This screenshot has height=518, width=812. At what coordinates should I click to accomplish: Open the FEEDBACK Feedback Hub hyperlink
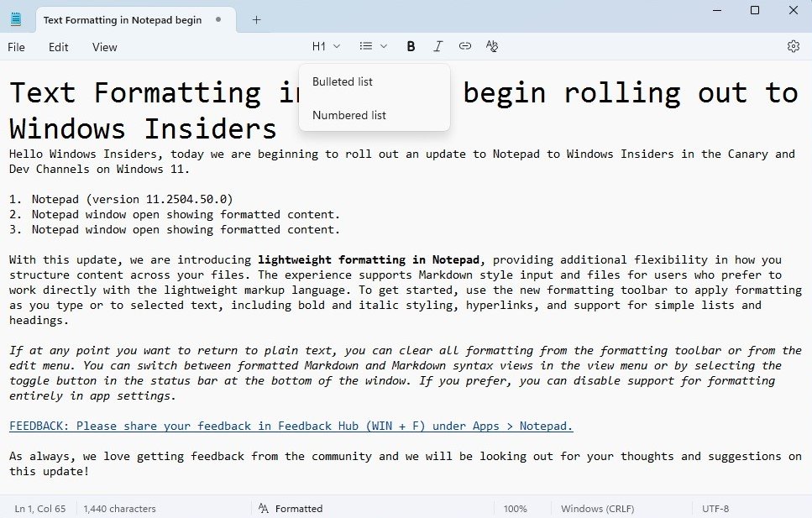tap(291, 426)
